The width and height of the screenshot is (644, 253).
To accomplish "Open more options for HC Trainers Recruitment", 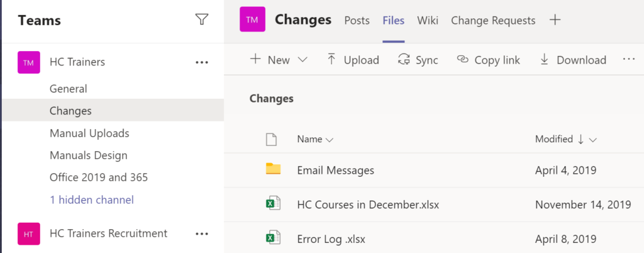I will tap(201, 233).
